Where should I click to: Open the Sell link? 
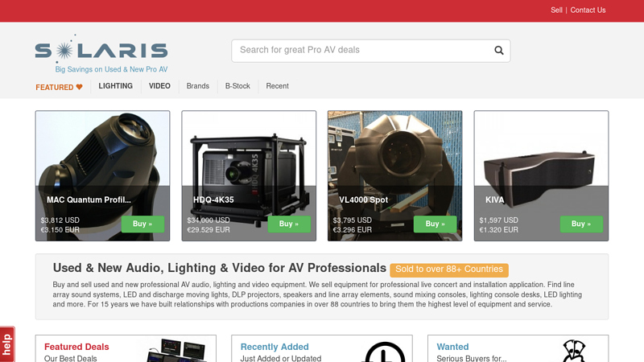tap(556, 10)
